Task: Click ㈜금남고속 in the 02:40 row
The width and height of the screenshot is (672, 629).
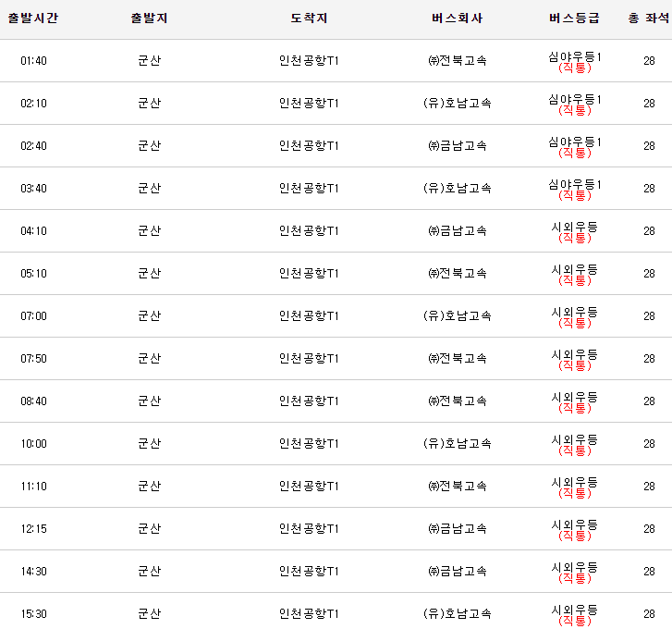Action: [458, 146]
